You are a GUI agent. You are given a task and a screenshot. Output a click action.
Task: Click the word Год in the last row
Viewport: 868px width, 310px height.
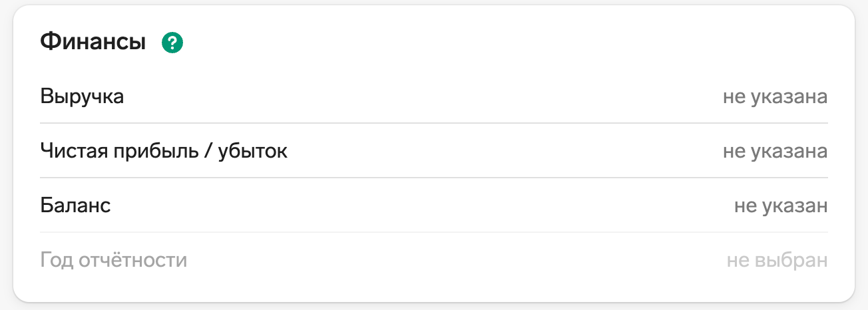[x=55, y=260]
